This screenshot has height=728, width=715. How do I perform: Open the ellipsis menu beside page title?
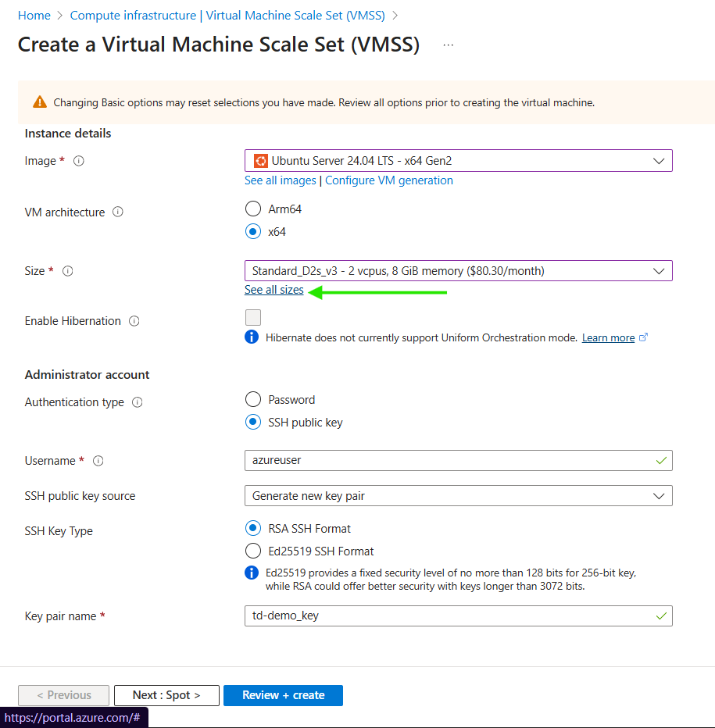click(x=448, y=45)
